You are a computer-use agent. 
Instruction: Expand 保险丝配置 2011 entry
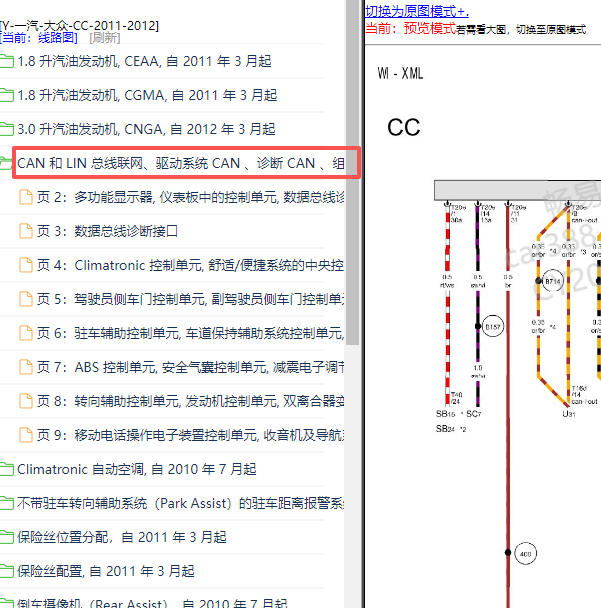pos(106,571)
